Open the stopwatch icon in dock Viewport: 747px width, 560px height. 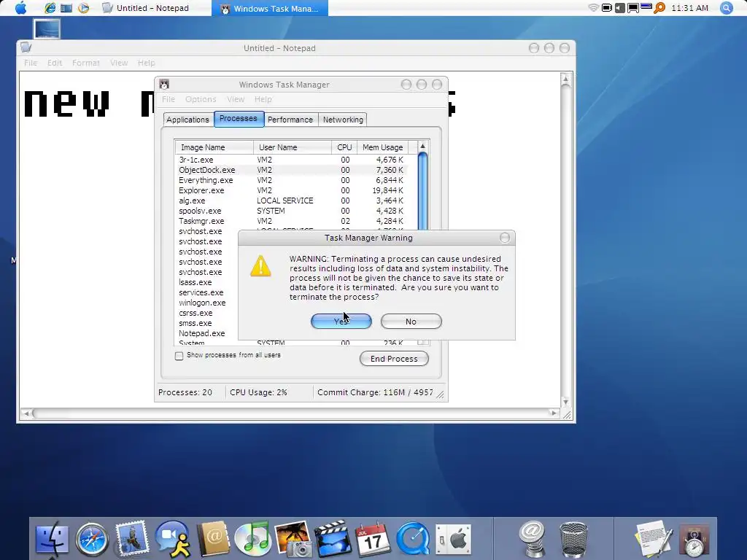point(694,540)
